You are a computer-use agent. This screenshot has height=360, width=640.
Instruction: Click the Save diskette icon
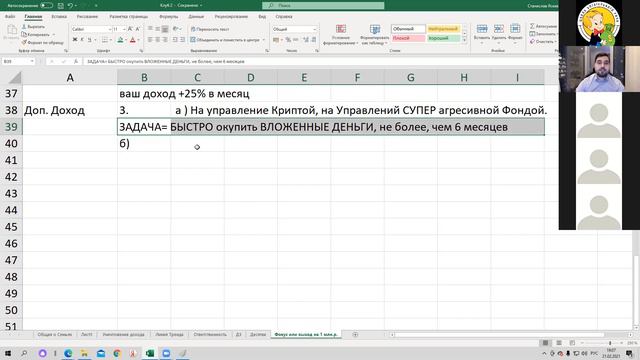pyautogui.click(x=60, y=6)
